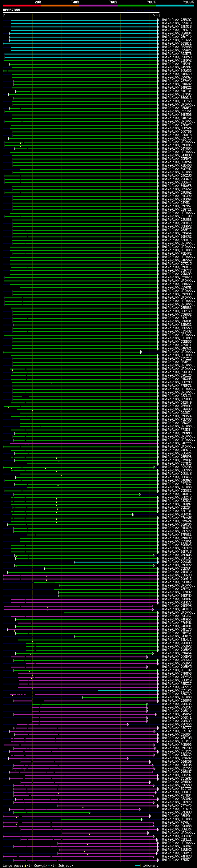Click the UniRef100_Q4U8I0 label
197x868 pixels.
pyautogui.click(x=177, y=571)
